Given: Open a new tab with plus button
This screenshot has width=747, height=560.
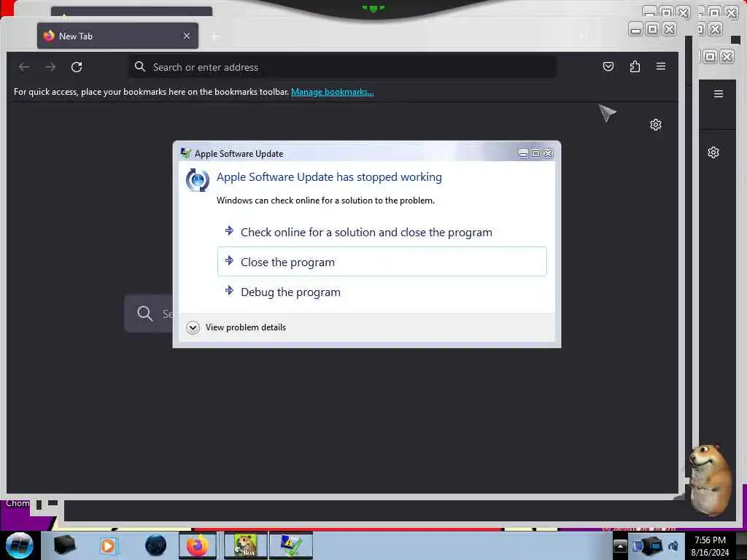Looking at the screenshot, I should [215, 36].
